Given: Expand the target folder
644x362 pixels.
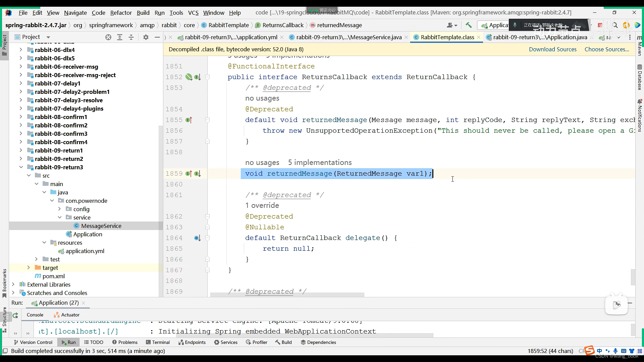Looking at the screenshot, I should pos(29,268).
